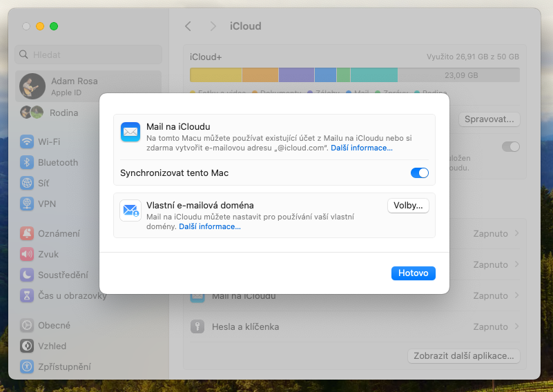
Task: Select Adam Rosa profile photo
Action: [x=32, y=86]
